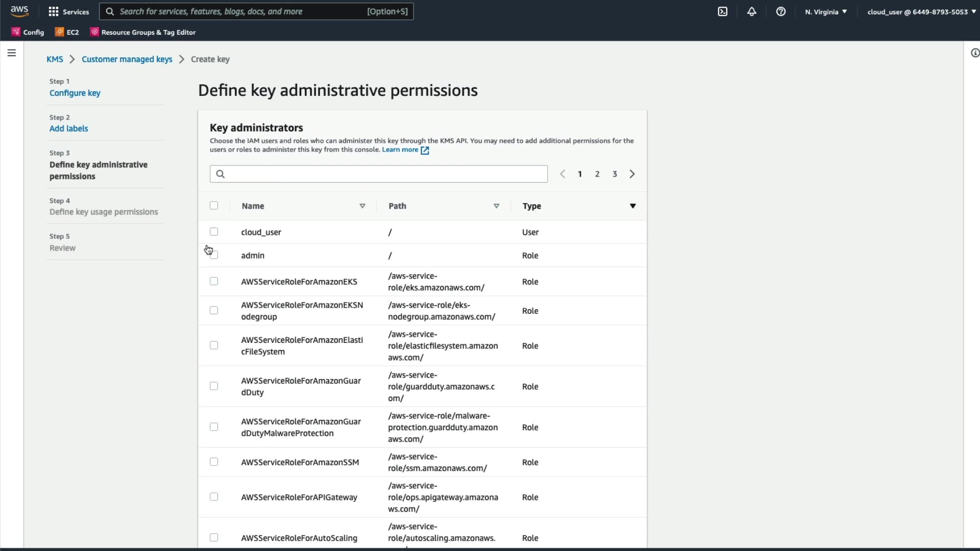Open the info panel icon
Screen dimensions: 980x551
(975, 53)
